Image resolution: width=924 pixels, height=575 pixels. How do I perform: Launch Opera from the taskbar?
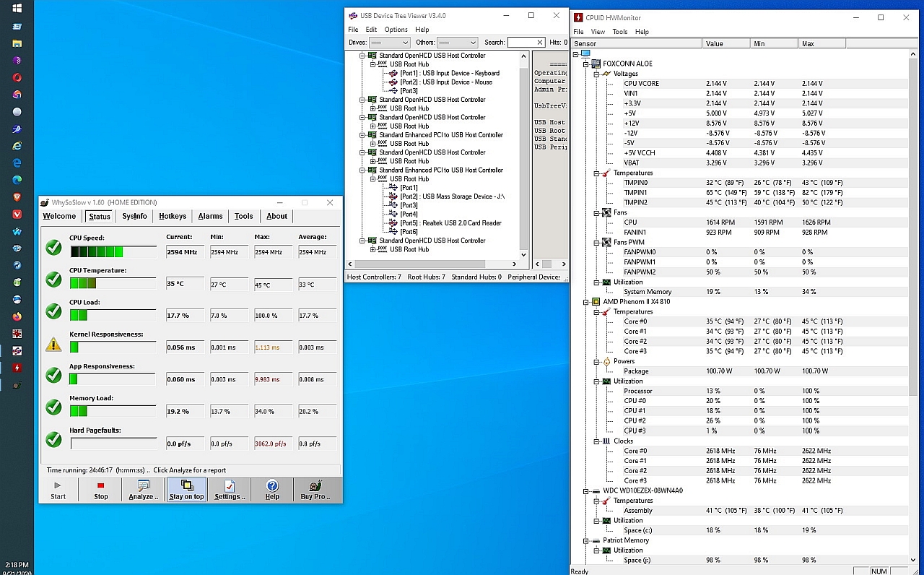[x=17, y=77]
